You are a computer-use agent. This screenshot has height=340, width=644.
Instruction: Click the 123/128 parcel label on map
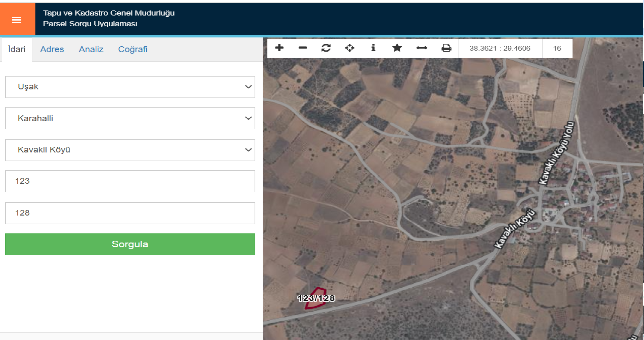click(316, 298)
